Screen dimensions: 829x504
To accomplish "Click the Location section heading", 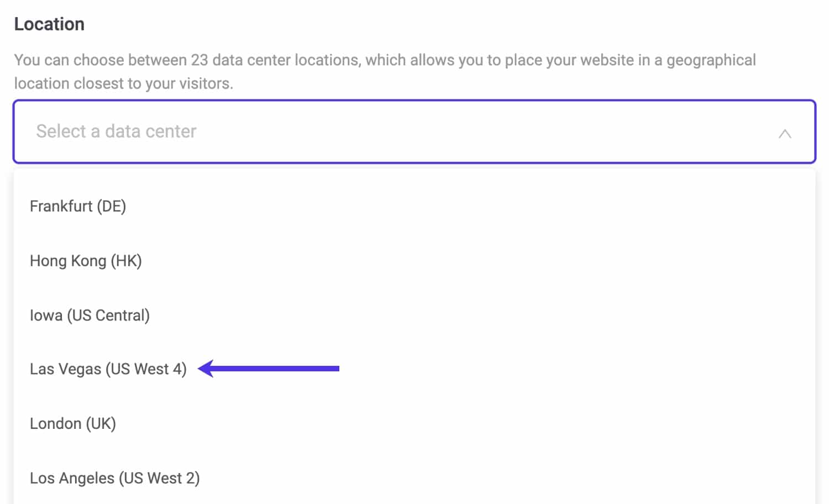I will pyautogui.click(x=49, y=24).
